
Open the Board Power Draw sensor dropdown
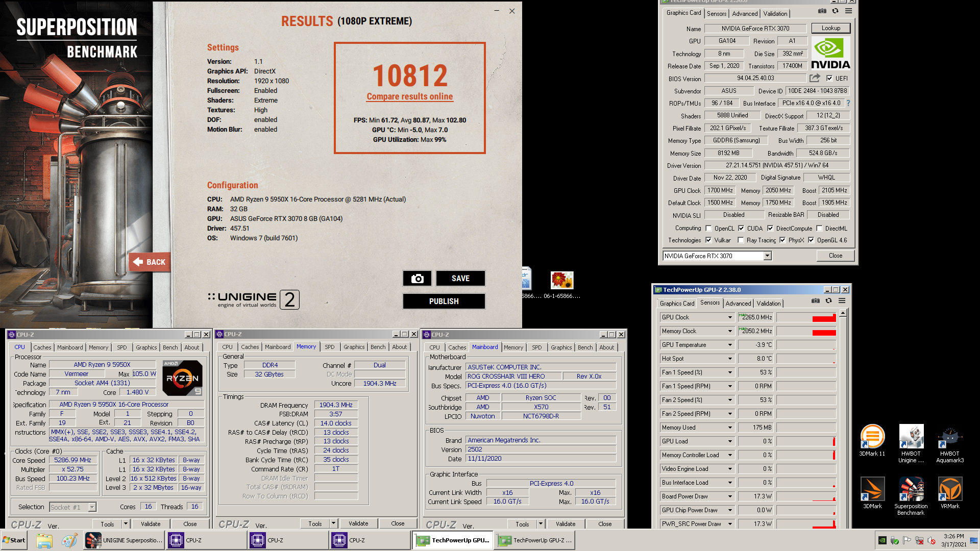(730, 496)
